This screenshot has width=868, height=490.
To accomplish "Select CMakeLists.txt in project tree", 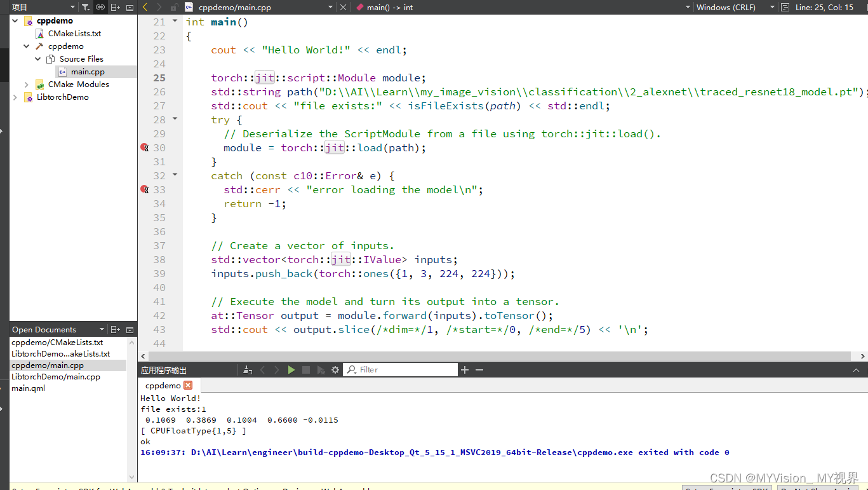I will [x=74, y=34].
